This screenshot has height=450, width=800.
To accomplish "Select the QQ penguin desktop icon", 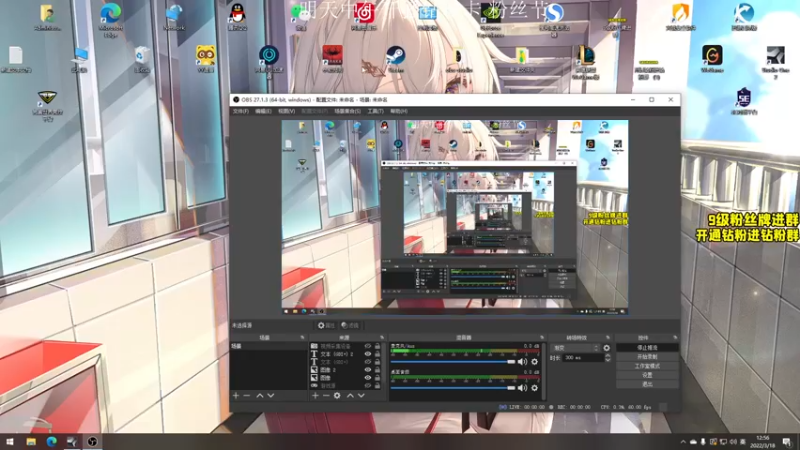I will (x=237, y=17).
